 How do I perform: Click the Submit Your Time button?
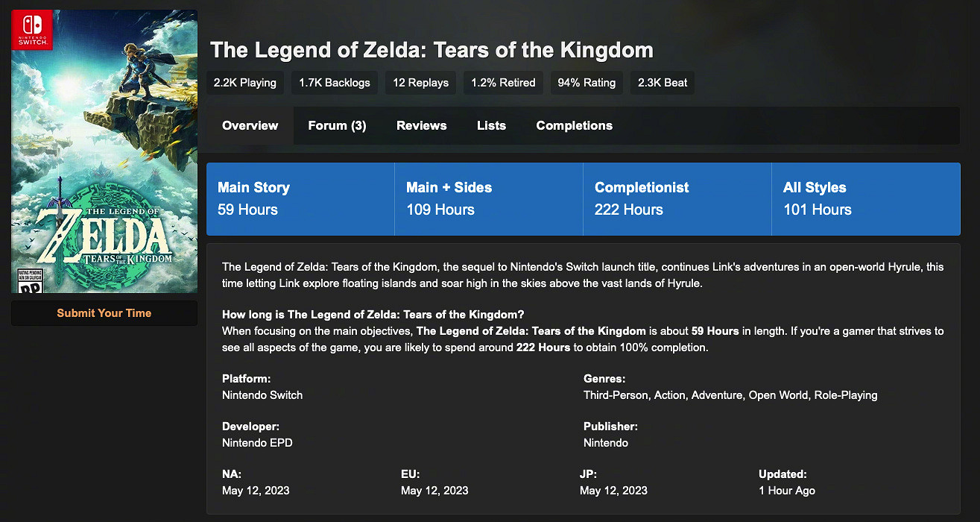[104, 313]
